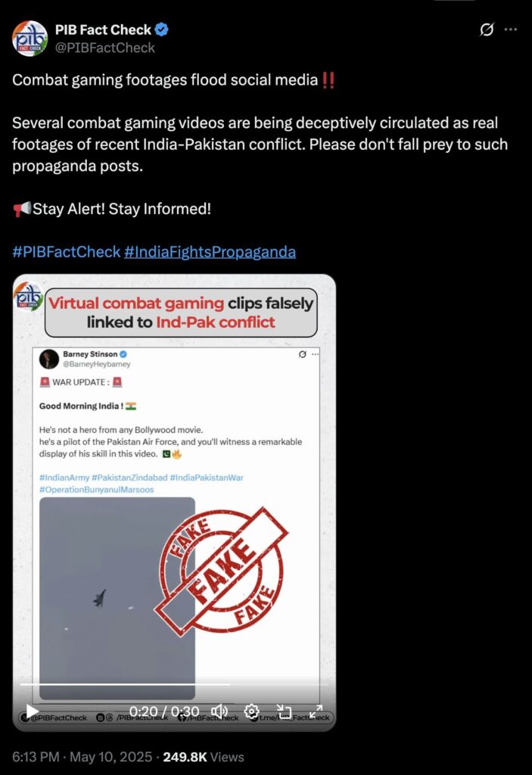View the 249.8K Views count
The width and height of the screenshot is (532, 775).
pos(204,757)
